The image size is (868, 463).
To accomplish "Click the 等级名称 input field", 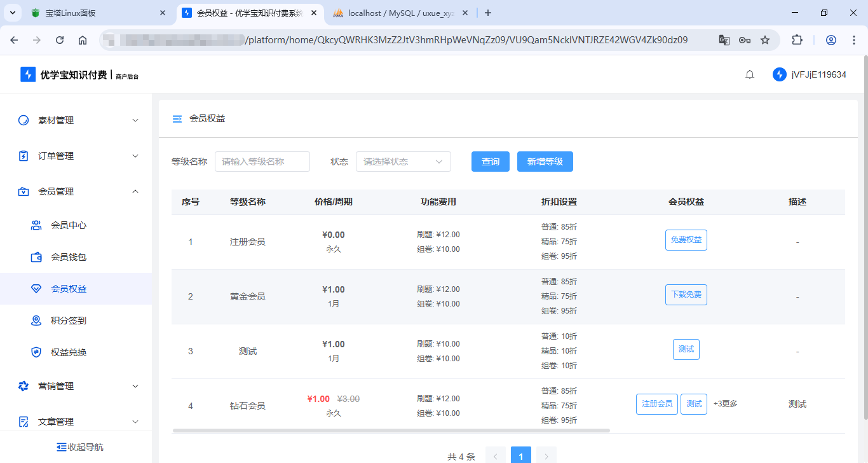I will coord(262,162).
